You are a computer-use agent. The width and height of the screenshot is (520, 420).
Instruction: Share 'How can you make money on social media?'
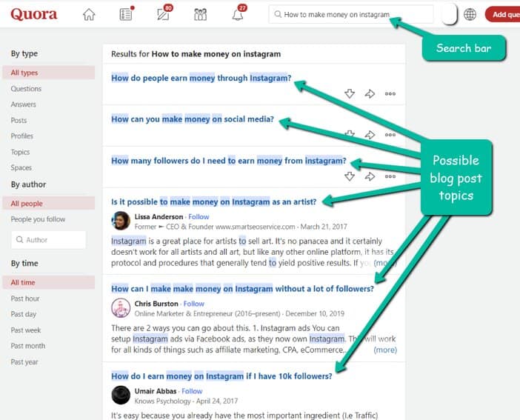tap(370, 135)
